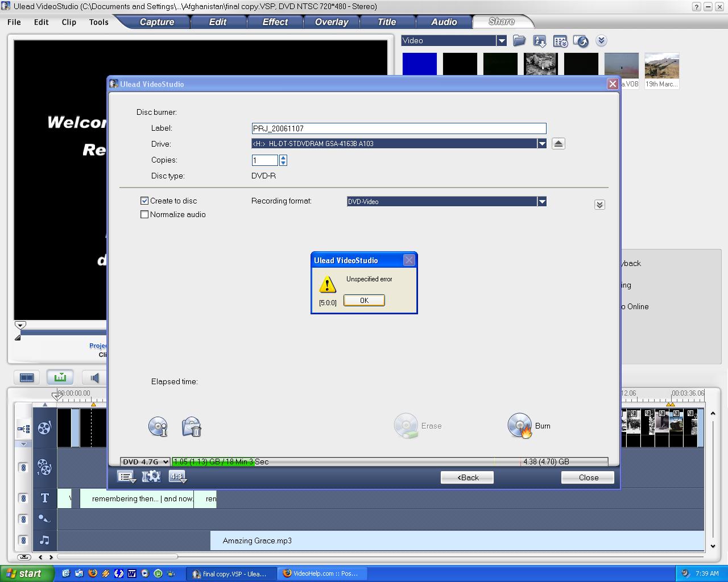
Task: Click the video track film reel icon
Action: (x=44, y=428)
